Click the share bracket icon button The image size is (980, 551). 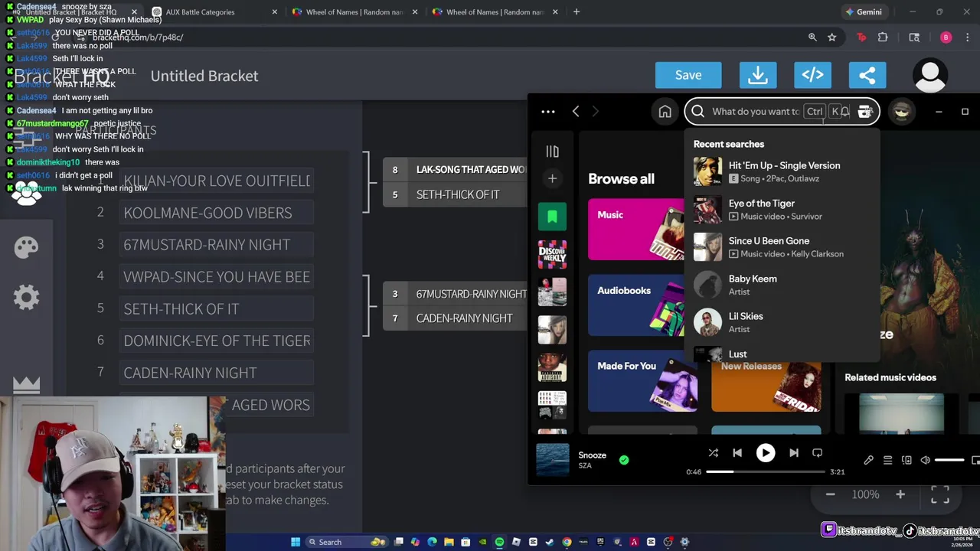[867, 75]
